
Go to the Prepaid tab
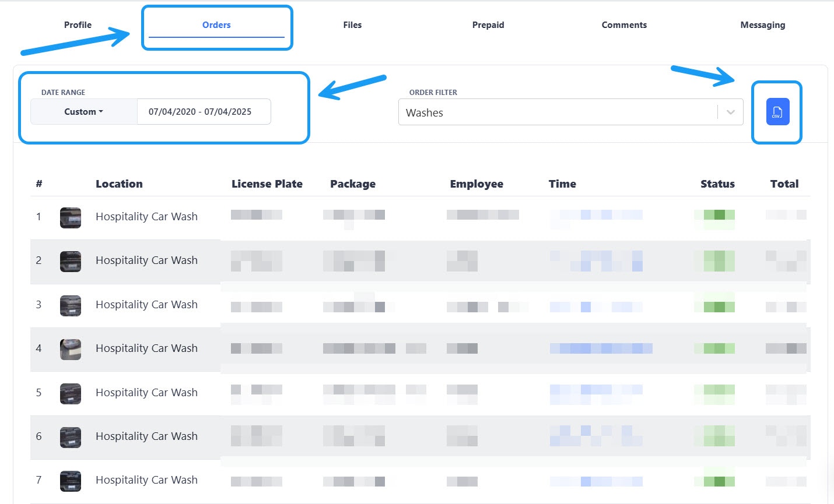pos(488,25)
